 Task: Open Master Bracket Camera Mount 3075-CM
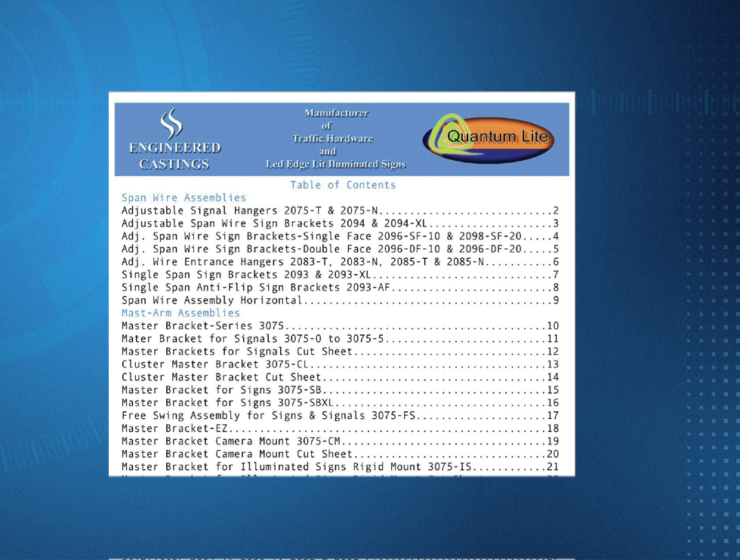tap(341, 441)
